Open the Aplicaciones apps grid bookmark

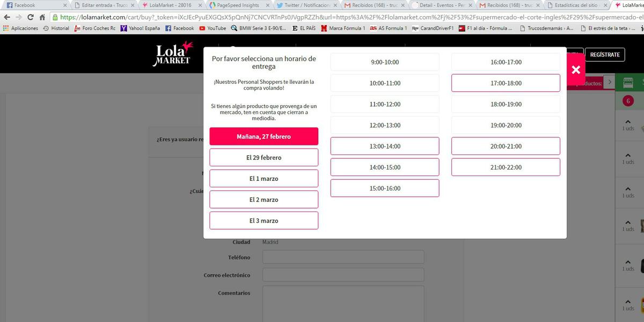coord(20,28)
